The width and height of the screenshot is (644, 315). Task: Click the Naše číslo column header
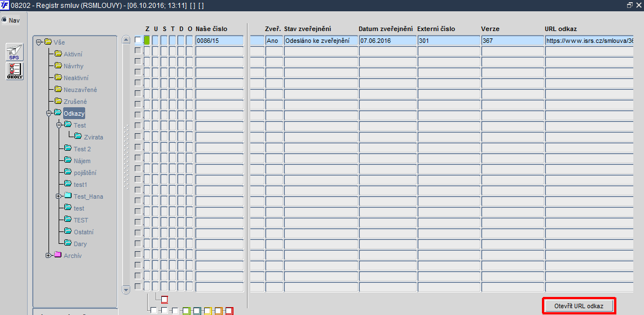coord(211,29)
